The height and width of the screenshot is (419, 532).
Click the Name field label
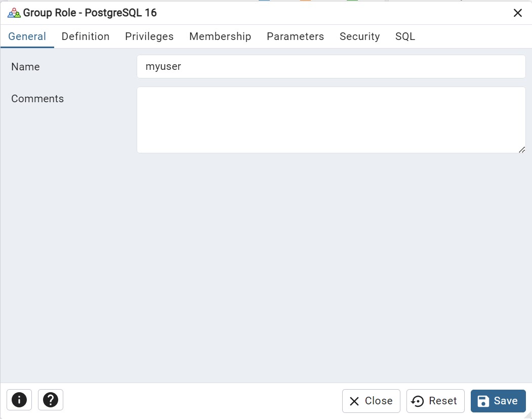point(25,67)
